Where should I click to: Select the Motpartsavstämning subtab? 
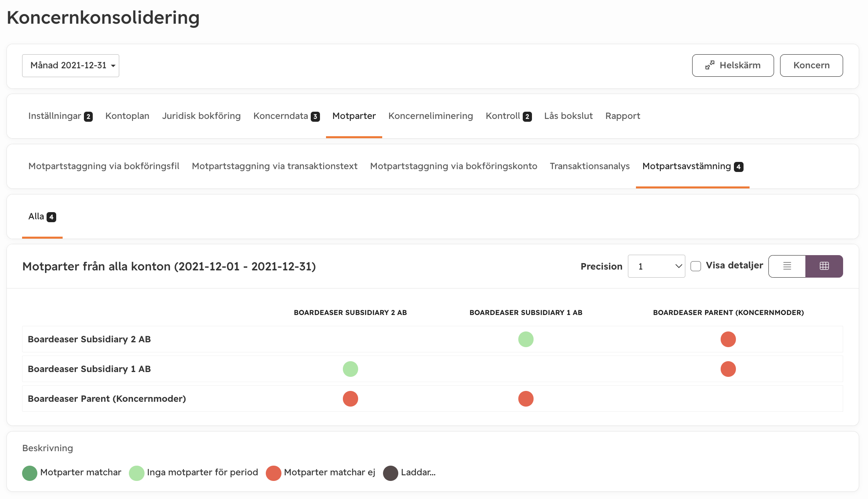[x=693, y=166]
